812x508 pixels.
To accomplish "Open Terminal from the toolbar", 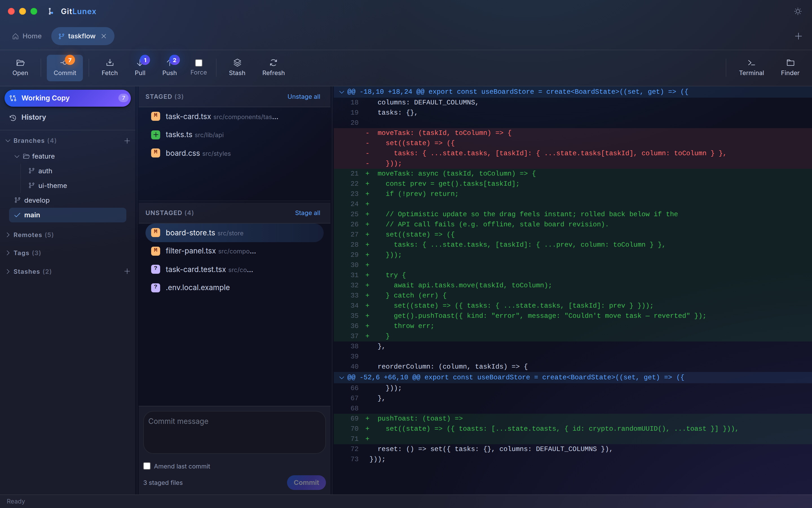I will [x=751, y=67].
